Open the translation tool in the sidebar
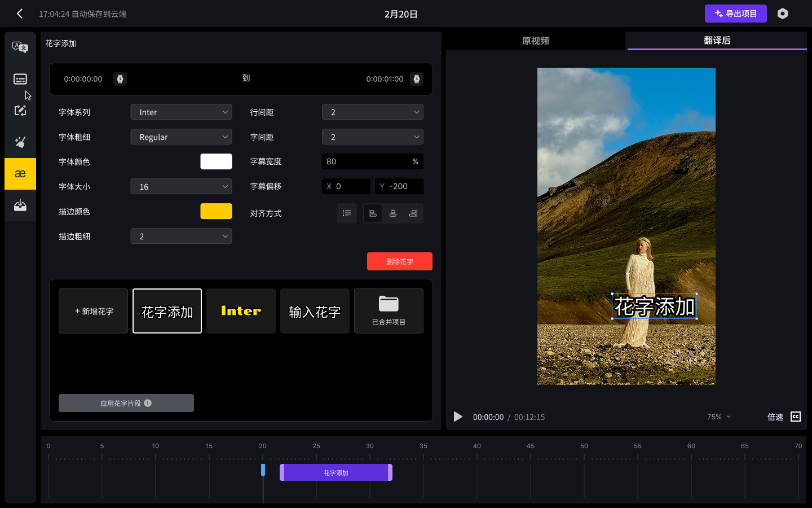This screenshot has height=508, width=812. pos(20,47)
